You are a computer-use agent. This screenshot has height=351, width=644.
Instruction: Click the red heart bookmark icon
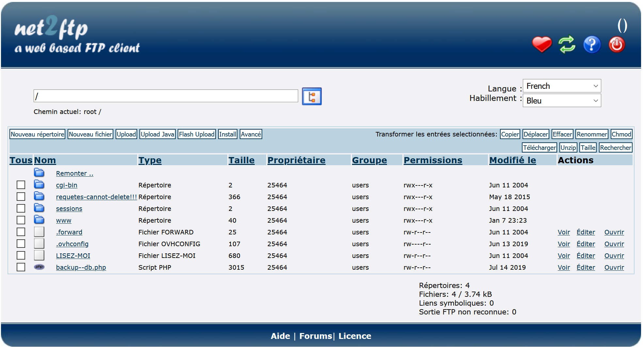click(x=541, y=44)
